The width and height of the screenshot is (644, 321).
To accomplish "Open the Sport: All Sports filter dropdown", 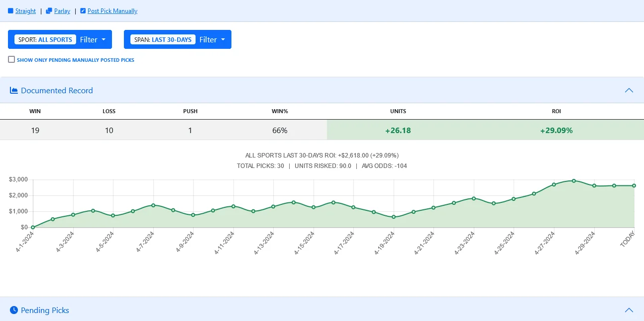I will [x=60, y=39].
